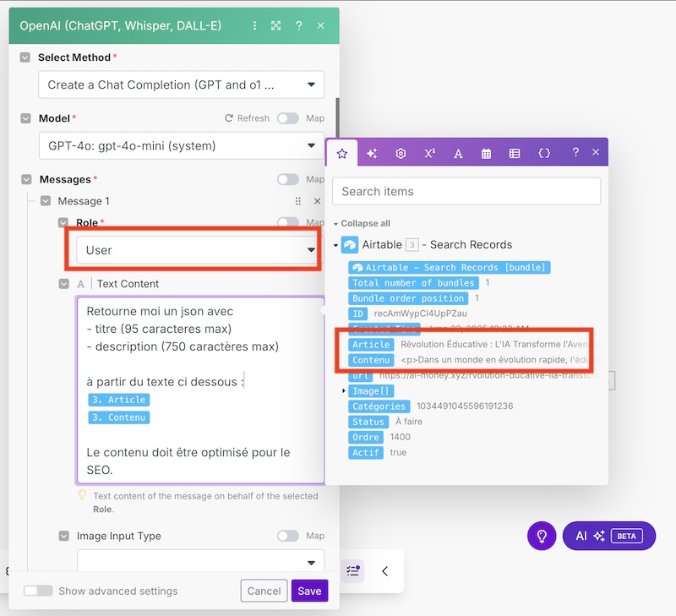676x616 pixels.
Task: Insert the Article variable from Airtable
Action: point(371,345)
